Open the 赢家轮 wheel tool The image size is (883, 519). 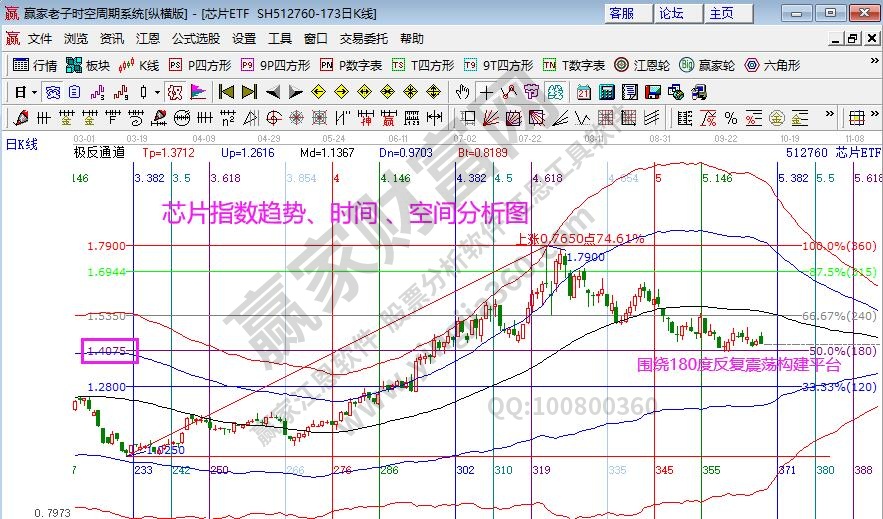click(x=701, y=65)
